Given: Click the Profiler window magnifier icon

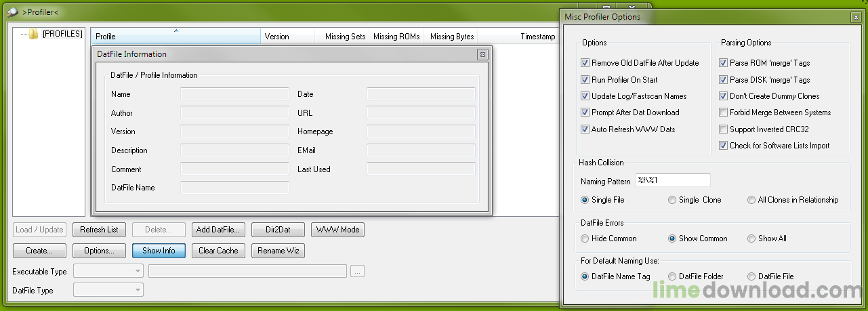Looking at the screenshot, I should 13,12.
